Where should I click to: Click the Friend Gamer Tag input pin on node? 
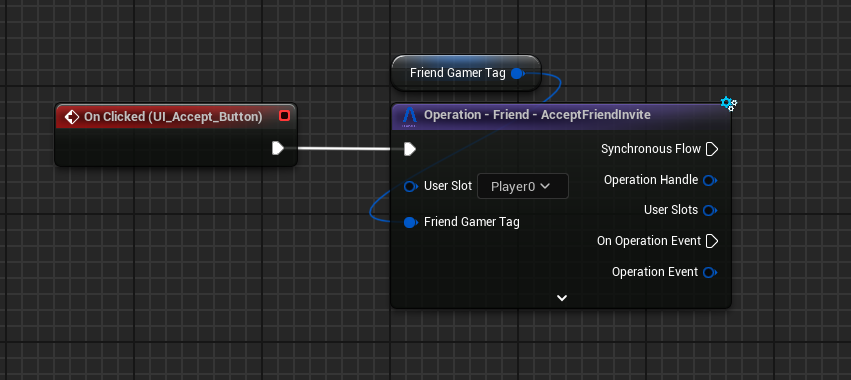coord(411,222)
